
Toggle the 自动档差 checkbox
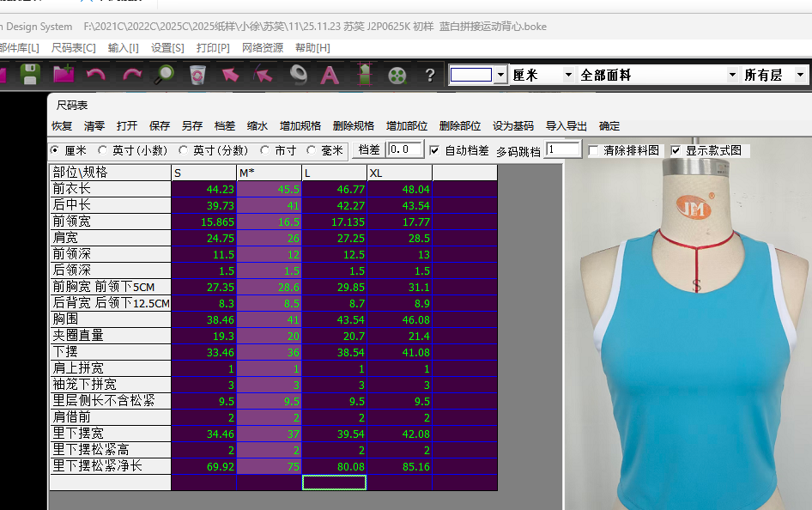click(434, 150)
